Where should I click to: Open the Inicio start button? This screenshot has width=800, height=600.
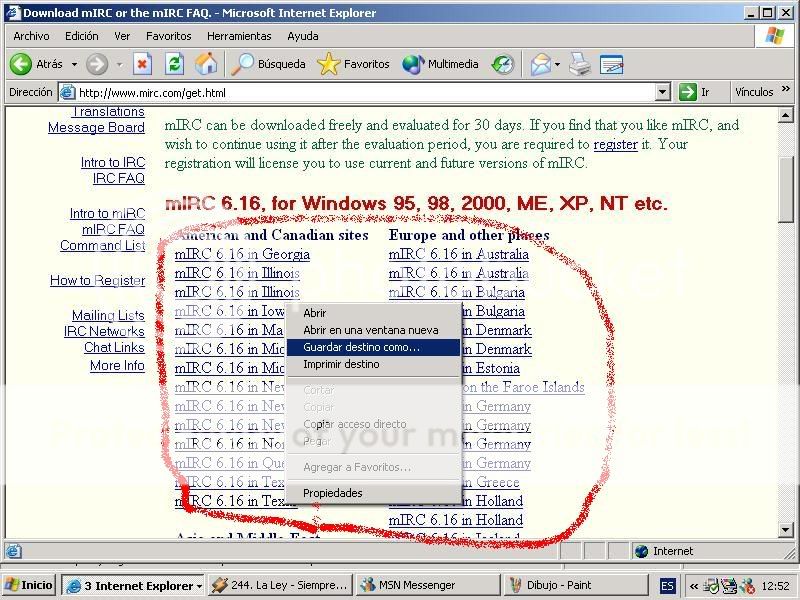[x=29, y=585]
